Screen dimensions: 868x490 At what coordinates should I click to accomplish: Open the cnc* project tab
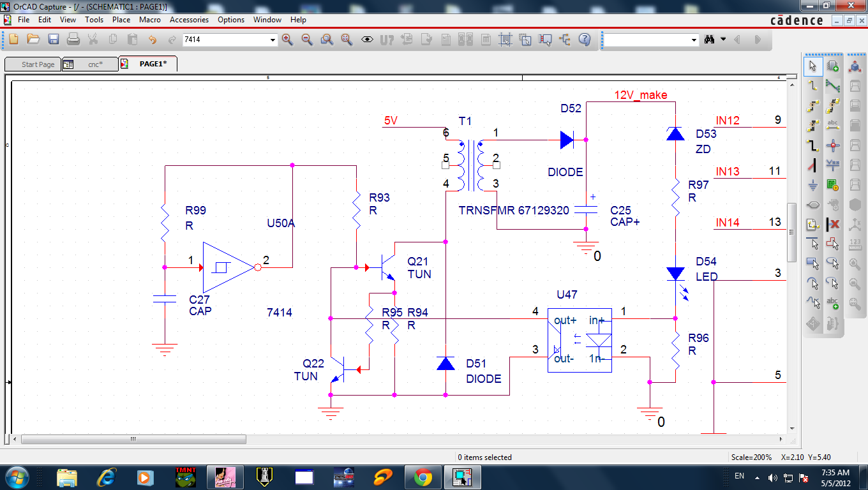pyautogui.click(x=89, y=64)
